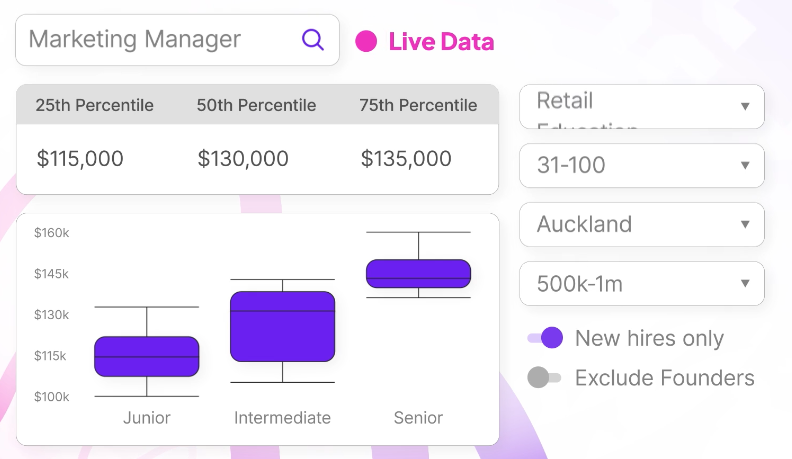
Task: Expand the 500k-1m revenue dropdown
Action: (641, 283)
